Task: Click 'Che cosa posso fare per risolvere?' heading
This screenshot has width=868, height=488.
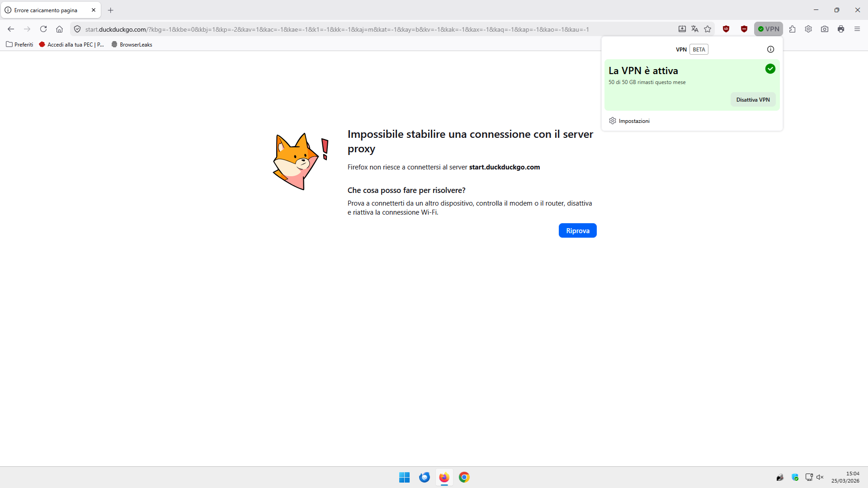Action: [406, 190]
